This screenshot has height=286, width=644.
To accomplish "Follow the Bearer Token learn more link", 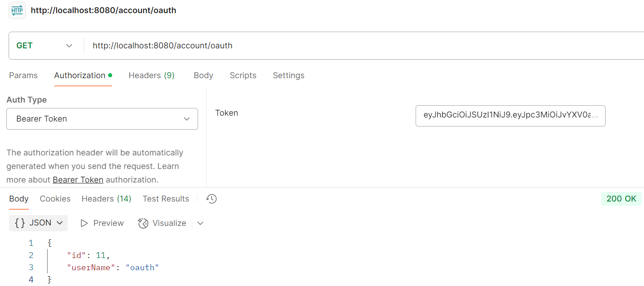I will (78, 179).
